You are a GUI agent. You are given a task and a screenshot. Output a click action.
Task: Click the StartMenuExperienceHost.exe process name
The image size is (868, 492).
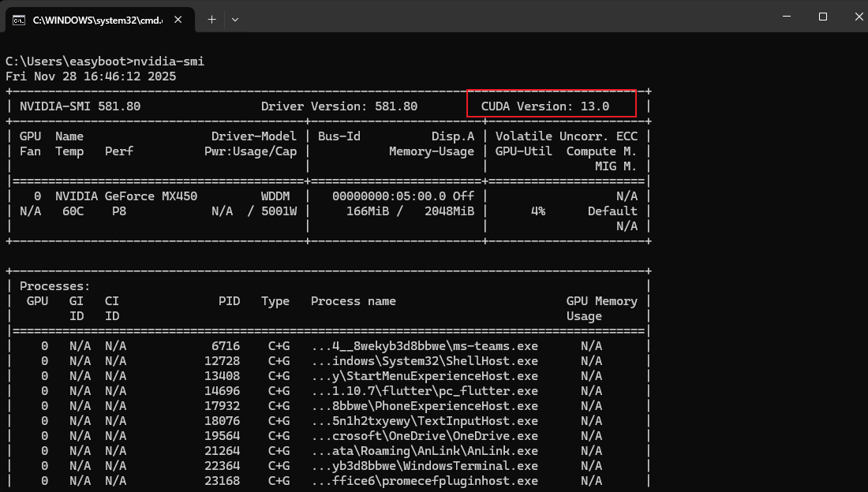(x=424, y=376)
